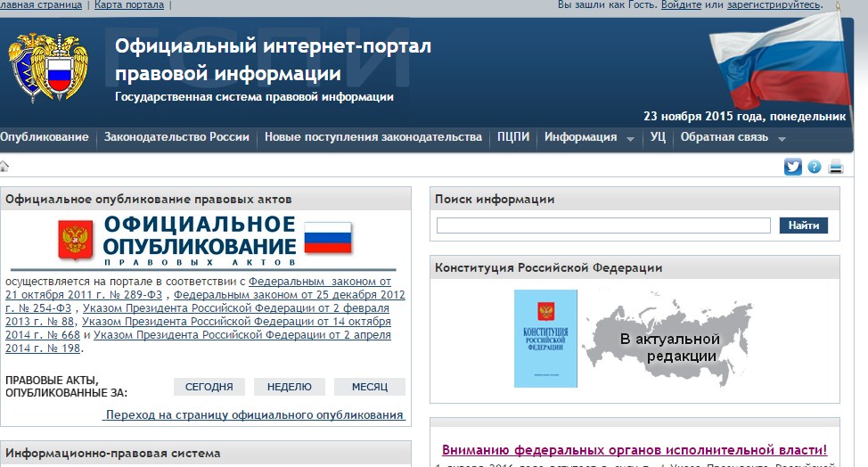Viewport: 868px width, 467px height.
Task: Click subtitle 'Государственная система правовой информации'
Action: (254, 97)
